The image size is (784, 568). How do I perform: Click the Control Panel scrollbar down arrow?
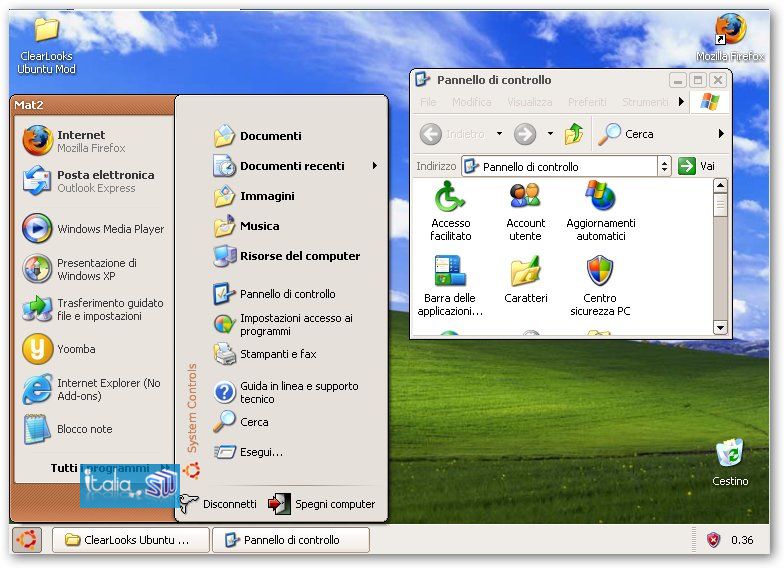720,328
